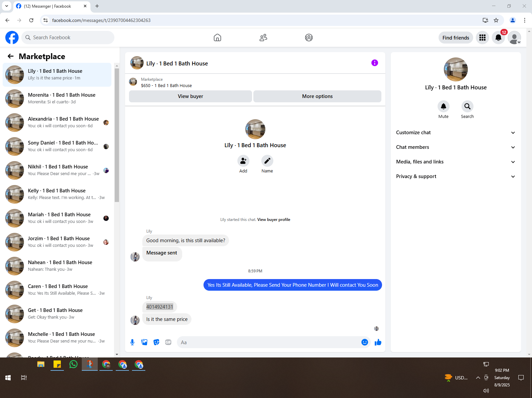Click conversation list scrollbar
532x398 pixels.
[x=117, y=135]
